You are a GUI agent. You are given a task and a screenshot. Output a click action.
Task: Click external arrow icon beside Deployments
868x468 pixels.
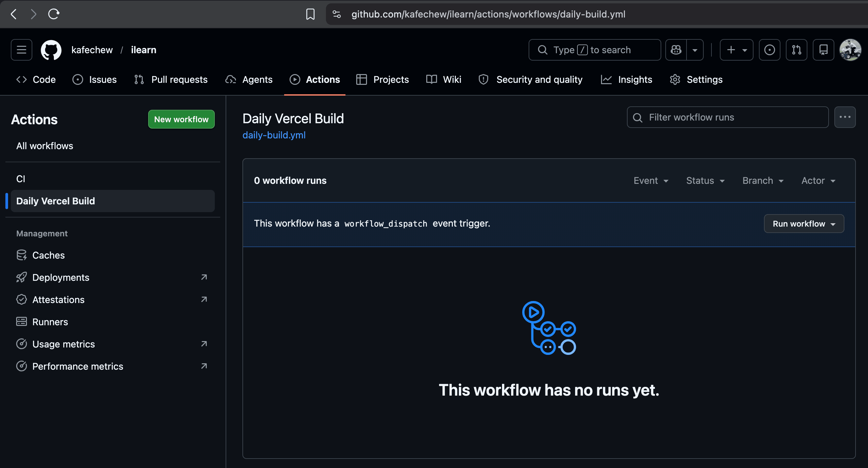click(x=204, y=277)
